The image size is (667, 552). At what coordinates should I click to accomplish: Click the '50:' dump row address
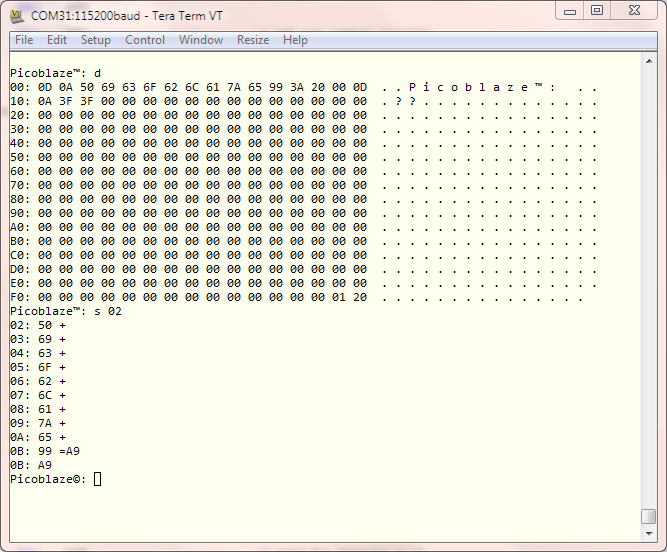(20, 157)
